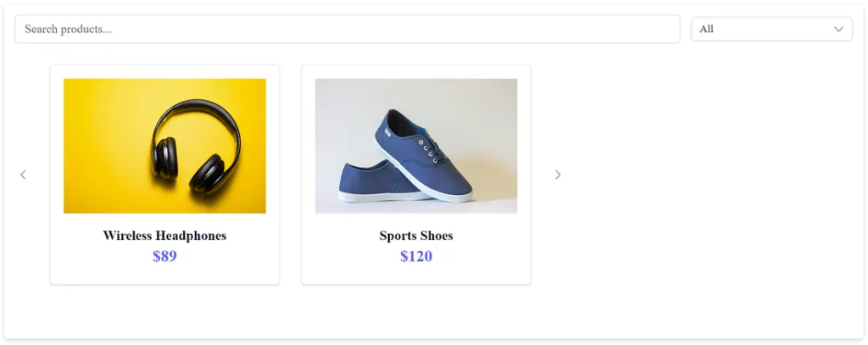Click the white padding below the $120 price
Image resolution: width=868 pixels, height=345 pixels.
(x=415, y=275)
